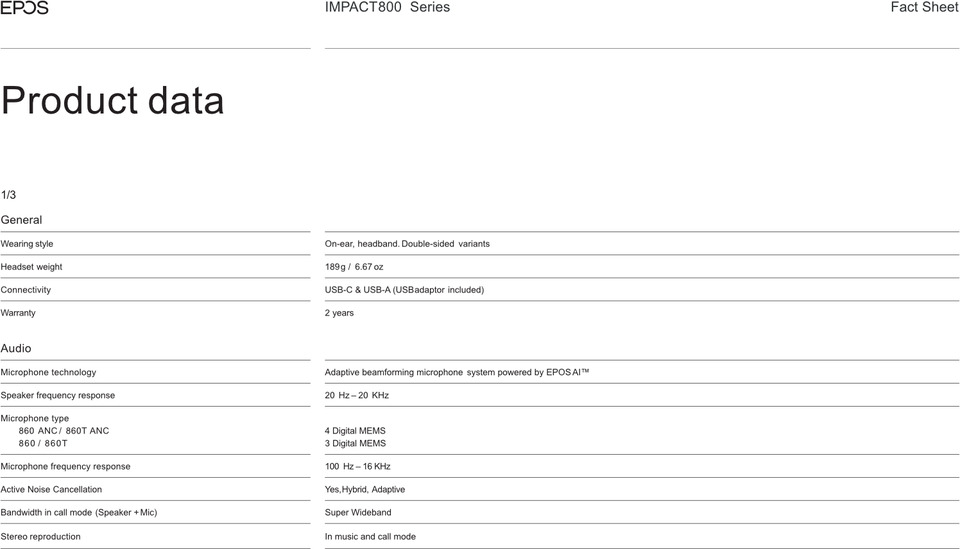Click the 4 Digital MEMS value
Image resolution: width=960 pixels, height=549 pixels.
[x=355, y=431]
